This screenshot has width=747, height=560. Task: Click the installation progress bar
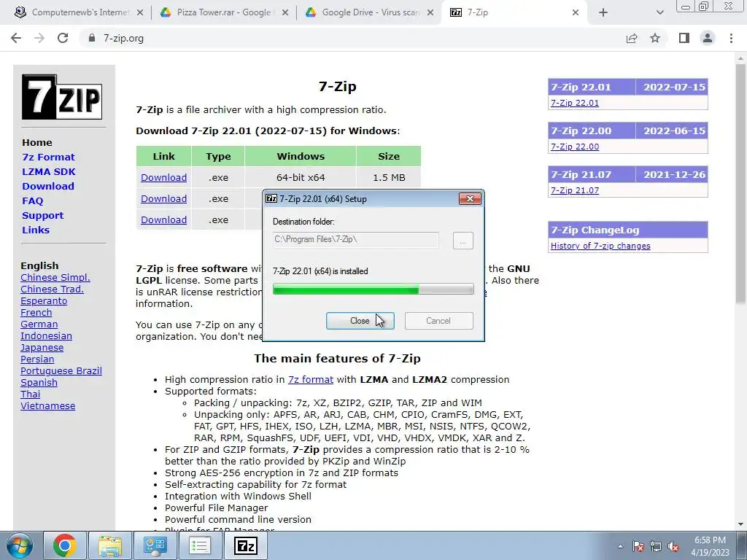click(x=373, y=289)
